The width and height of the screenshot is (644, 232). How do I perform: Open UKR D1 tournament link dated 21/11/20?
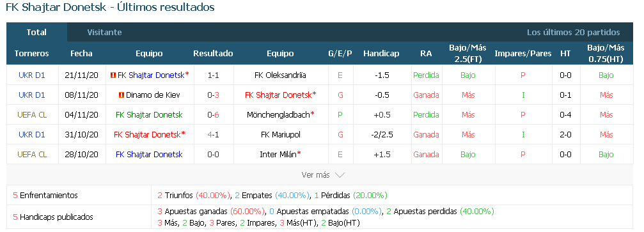pyautogui.click(x=32, y=75)
